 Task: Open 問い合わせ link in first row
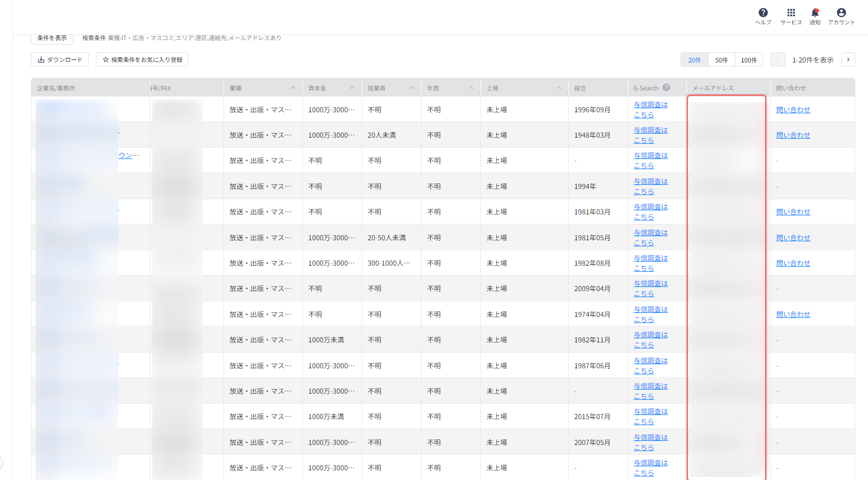click(793, 110)
